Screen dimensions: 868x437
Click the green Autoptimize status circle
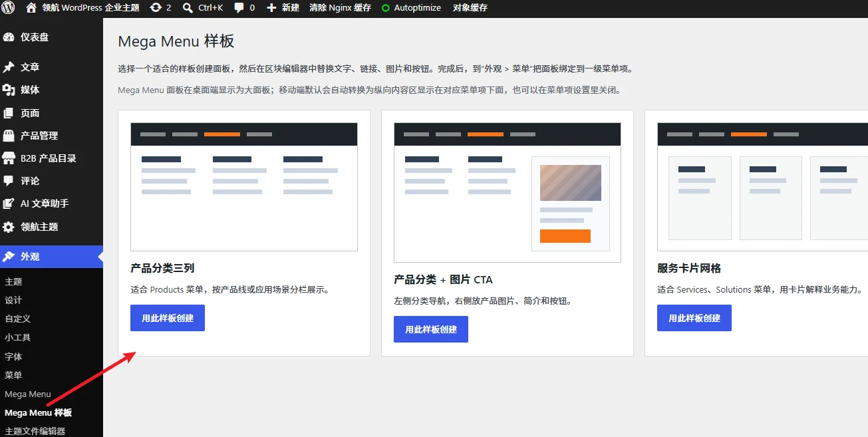point(386,8)
